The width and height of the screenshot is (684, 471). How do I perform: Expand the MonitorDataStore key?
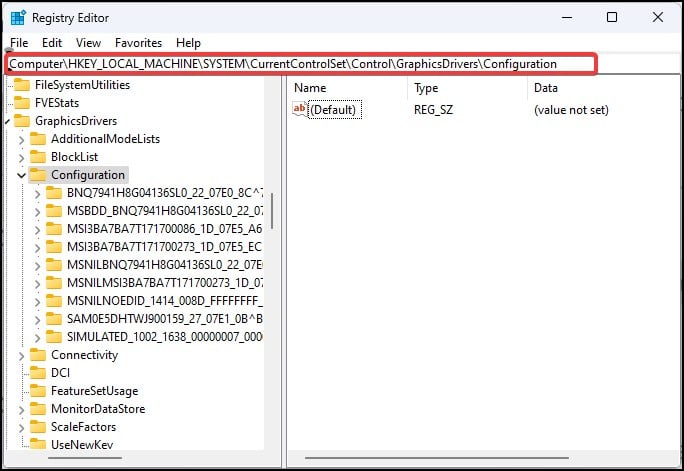21,410
